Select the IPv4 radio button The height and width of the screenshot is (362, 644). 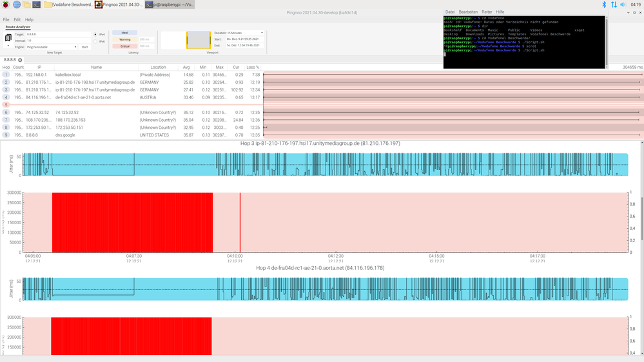[x=96, y=34]
